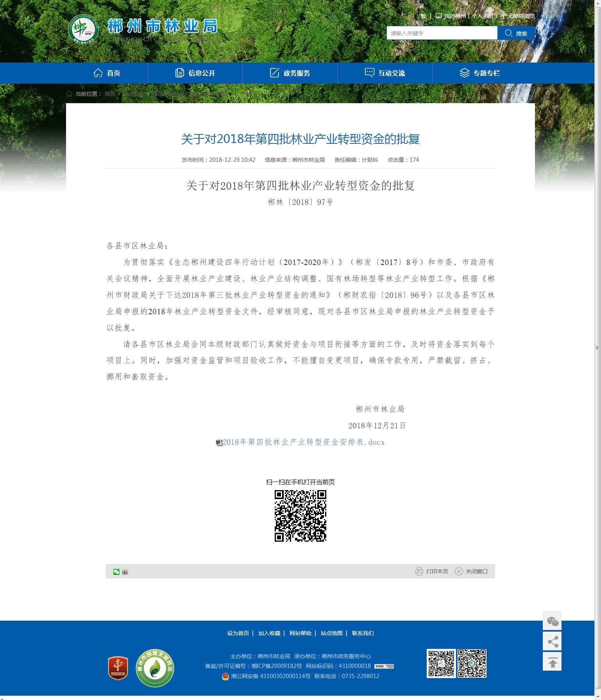Click the 联系电话:0735-2298012 text

(x=347, y=676)
